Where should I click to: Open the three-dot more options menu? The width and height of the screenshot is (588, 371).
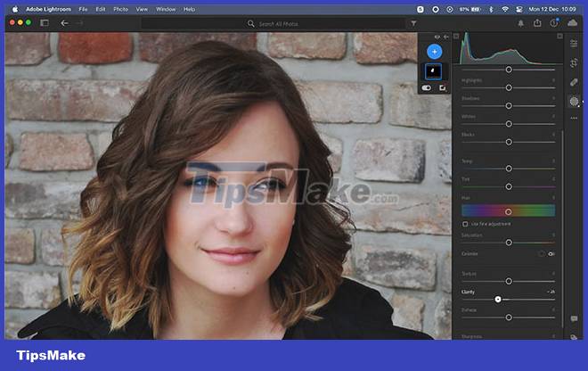click(x=574, y=118)
